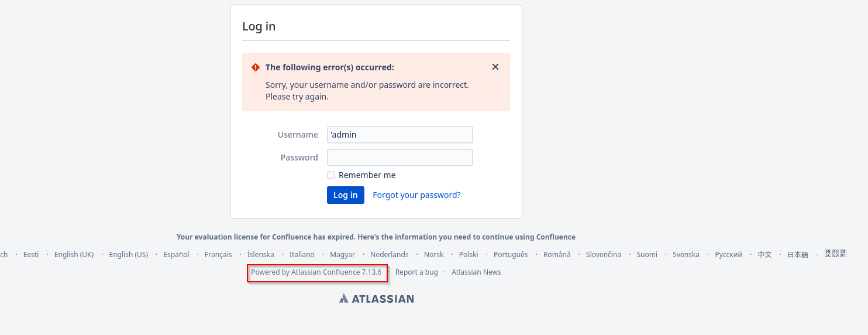Click the Atlassian logo at page bottom
Image resolution: width=868 pixels, height=335 pixels.
[377, 299]
